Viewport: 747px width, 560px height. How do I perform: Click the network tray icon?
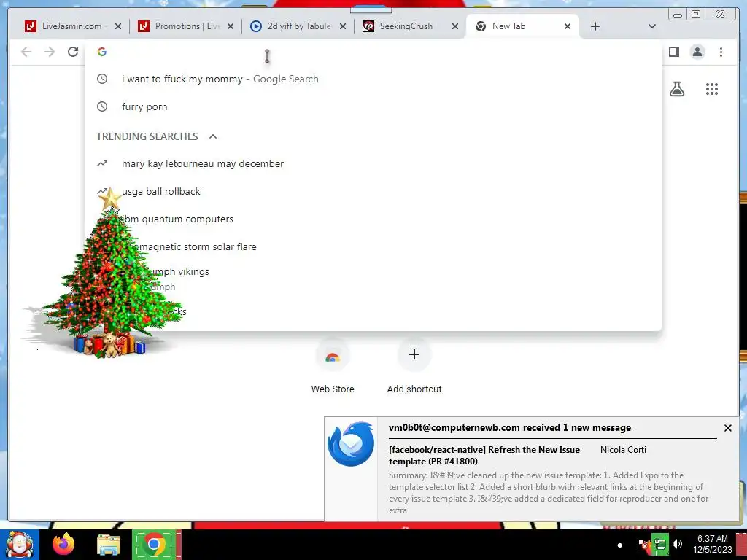click(x=659, y=544)
